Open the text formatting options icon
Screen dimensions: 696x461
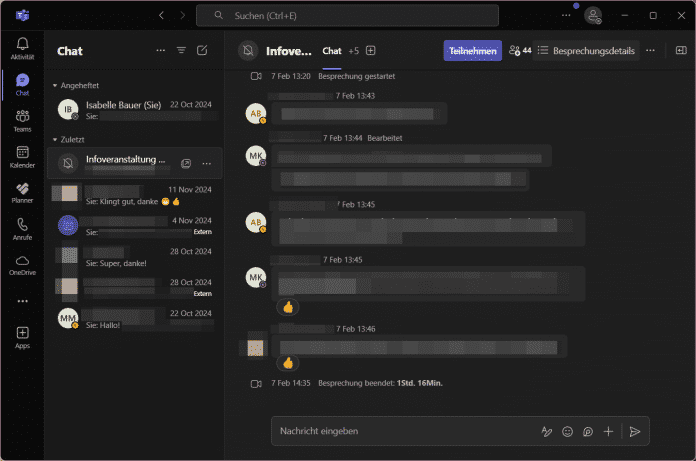(x=547, y=431)
